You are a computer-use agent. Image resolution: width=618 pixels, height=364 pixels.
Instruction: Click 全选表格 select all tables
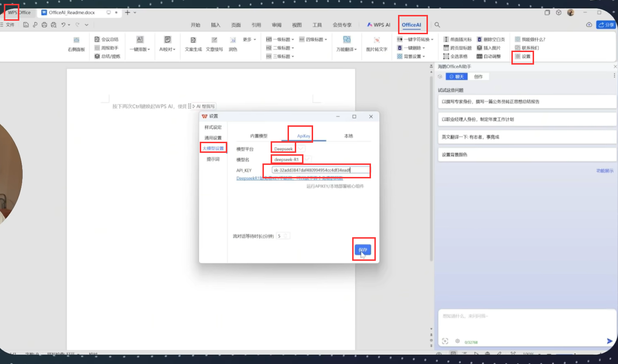pyautogui.click(x=455, y=56)
